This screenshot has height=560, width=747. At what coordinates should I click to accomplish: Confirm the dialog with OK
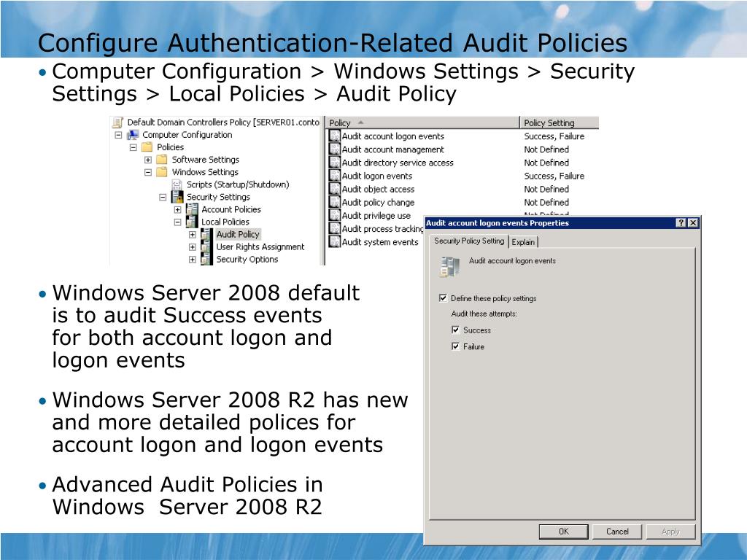click(564, 532)
